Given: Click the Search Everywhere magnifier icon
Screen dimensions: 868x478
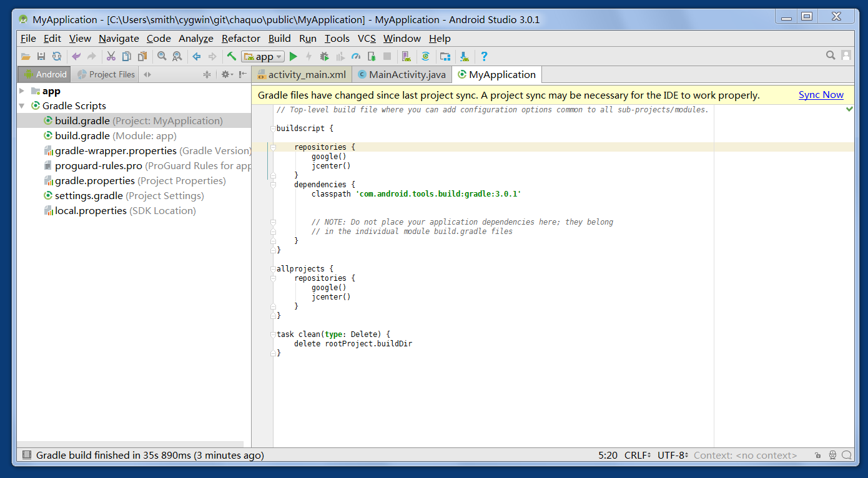Looking at the screenshot, I should pos(831,56).
